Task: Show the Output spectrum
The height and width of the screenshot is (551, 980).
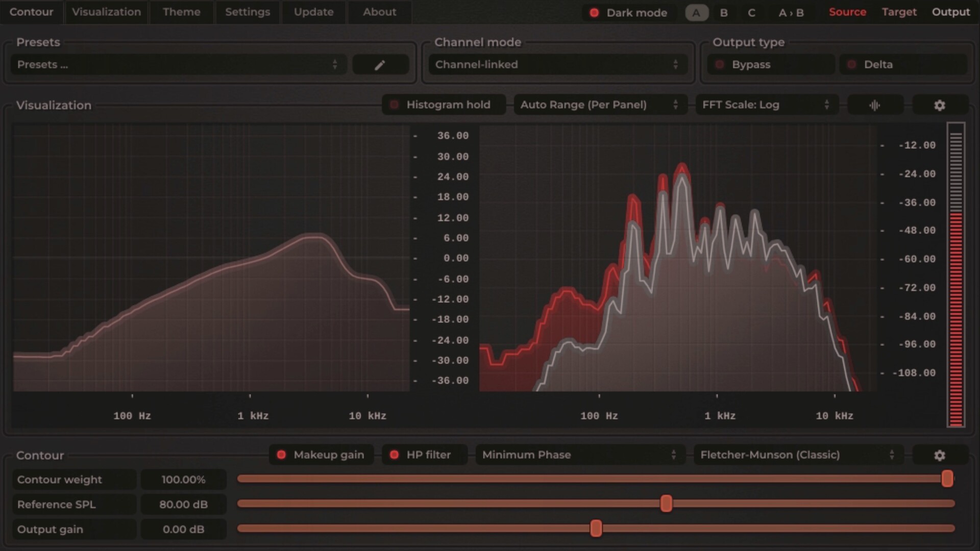Action: pos(950,12)
